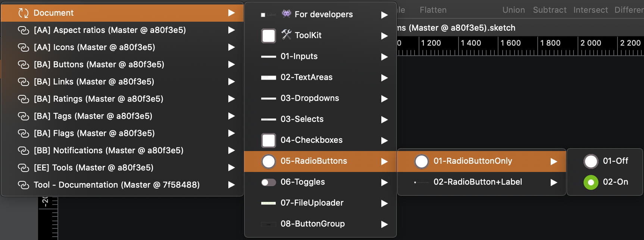Image resolution: width=644 pixels, height=240 pixels.
Task: Click the Flatten toolbar button
Action: coord(433,10)
